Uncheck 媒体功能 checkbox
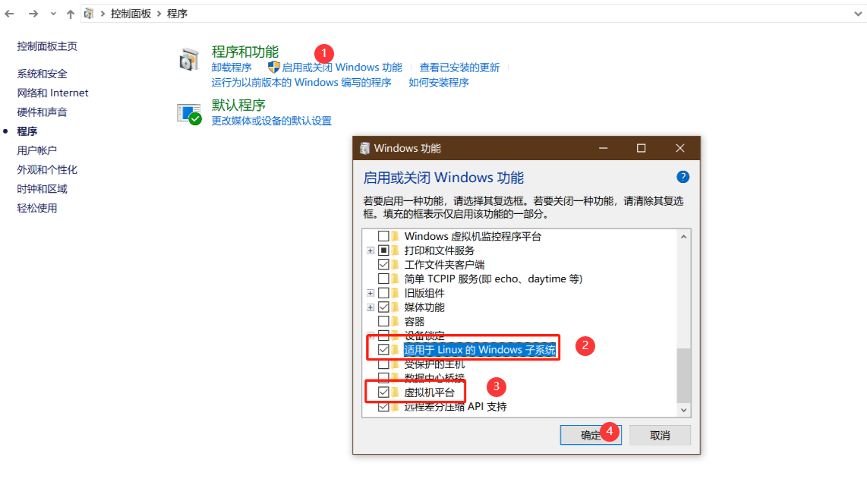Screen dimensions: 867x504 coord(383,307)
